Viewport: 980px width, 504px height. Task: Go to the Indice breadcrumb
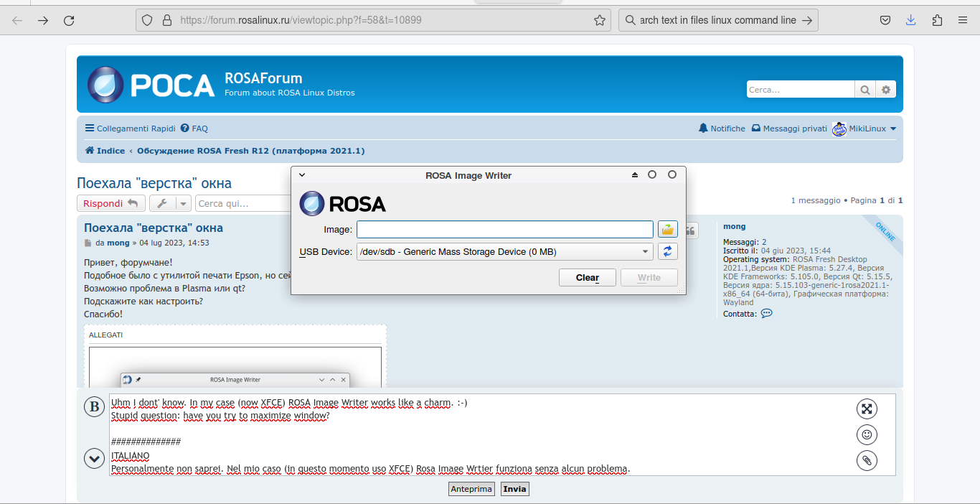[105, 151]
